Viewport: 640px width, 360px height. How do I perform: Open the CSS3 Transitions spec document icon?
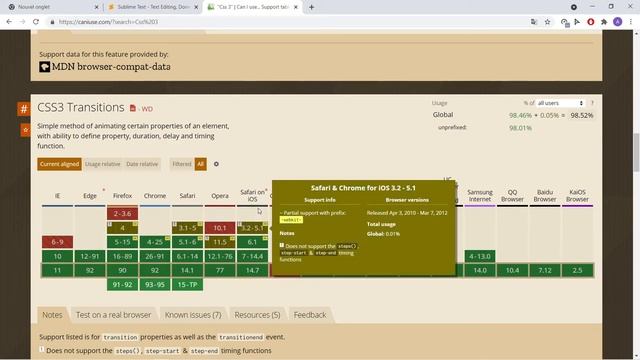coord(133,108)
